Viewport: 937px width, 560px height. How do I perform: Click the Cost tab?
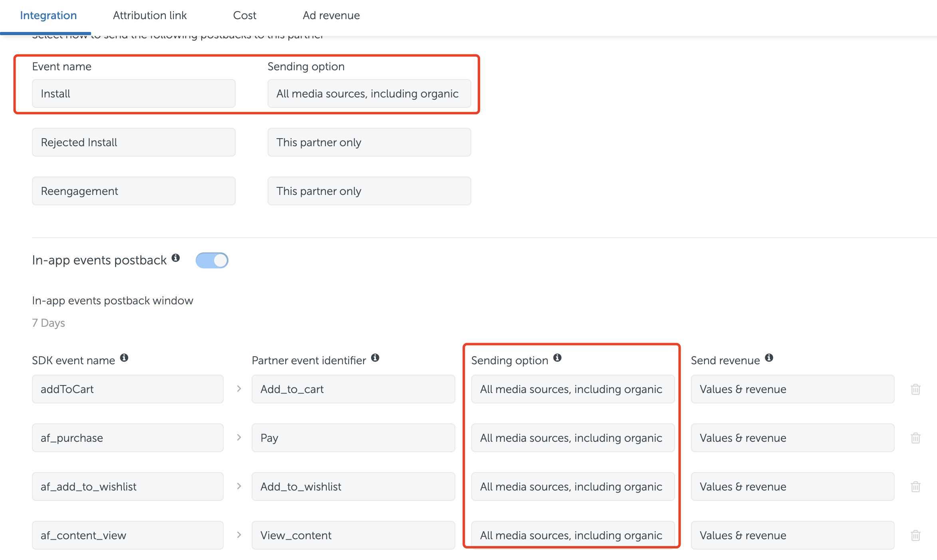tap(244, 15)
